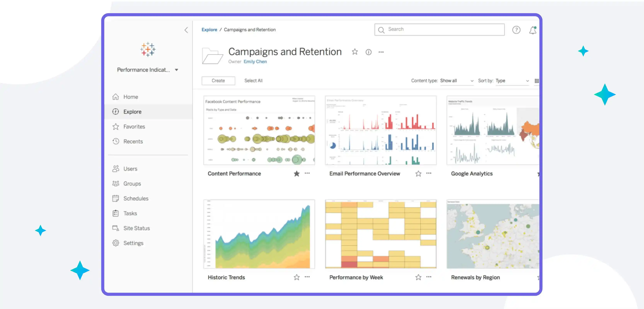Click the Create button
This screenshot has height=309, width=644.
(218, 80)
